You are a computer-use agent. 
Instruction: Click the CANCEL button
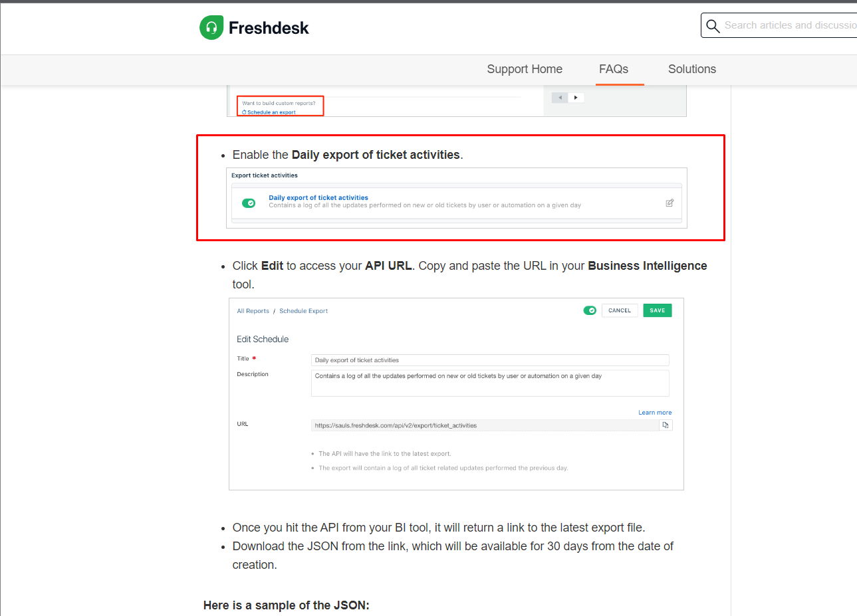click(620, 310)
